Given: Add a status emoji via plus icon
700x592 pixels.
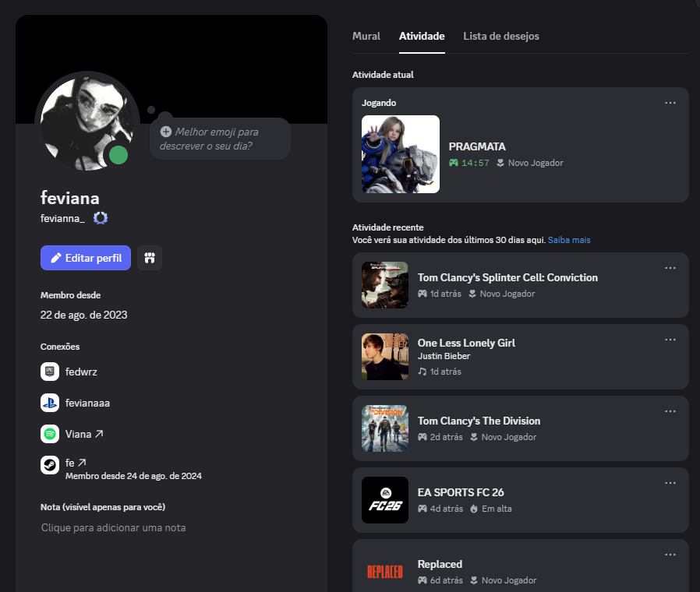Looking at the screenshot, I should (x=165, y=132).
